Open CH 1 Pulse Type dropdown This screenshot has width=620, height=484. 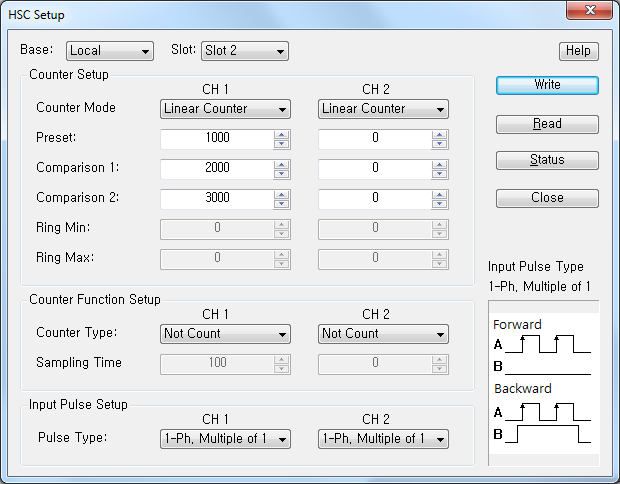point(225,439)
